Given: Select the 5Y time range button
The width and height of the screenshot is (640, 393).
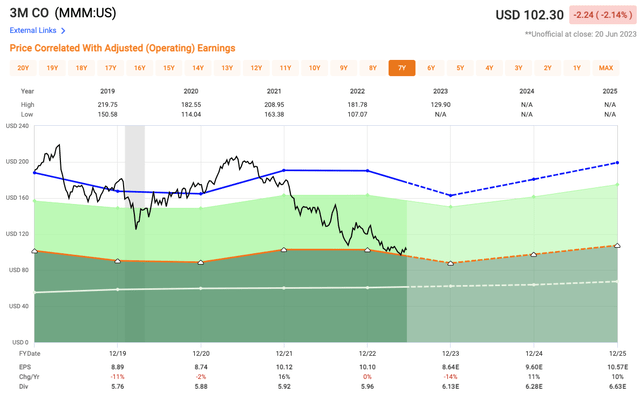Looking at the screenshot, I should point(460,68).
